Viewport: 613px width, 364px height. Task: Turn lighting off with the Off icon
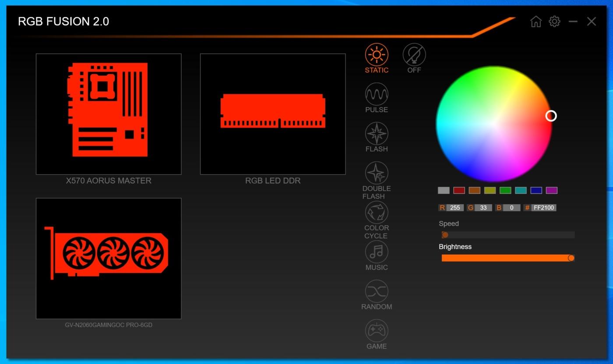coord(414,55)
